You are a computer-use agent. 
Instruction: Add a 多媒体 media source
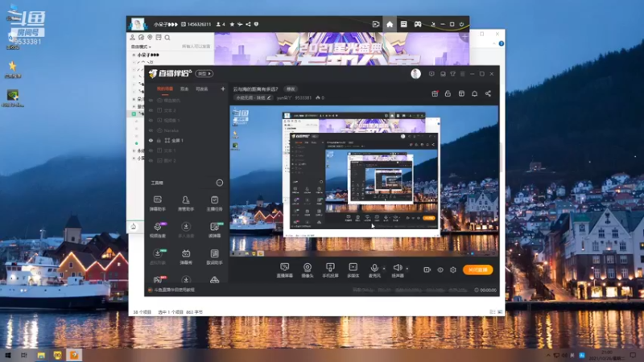tap(353, 270)
